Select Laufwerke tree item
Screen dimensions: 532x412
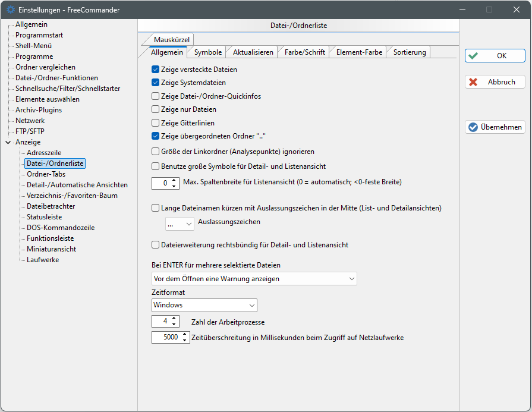[x=43, y=260]
